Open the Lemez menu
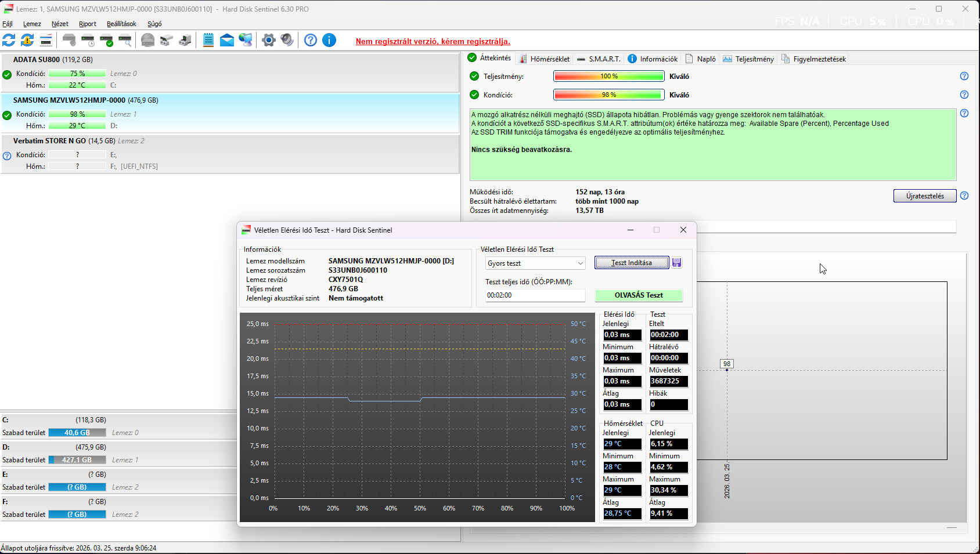Image resolution: width=980 pixels, height=554 pixels. pyautogui.click(x=32, y=24)
